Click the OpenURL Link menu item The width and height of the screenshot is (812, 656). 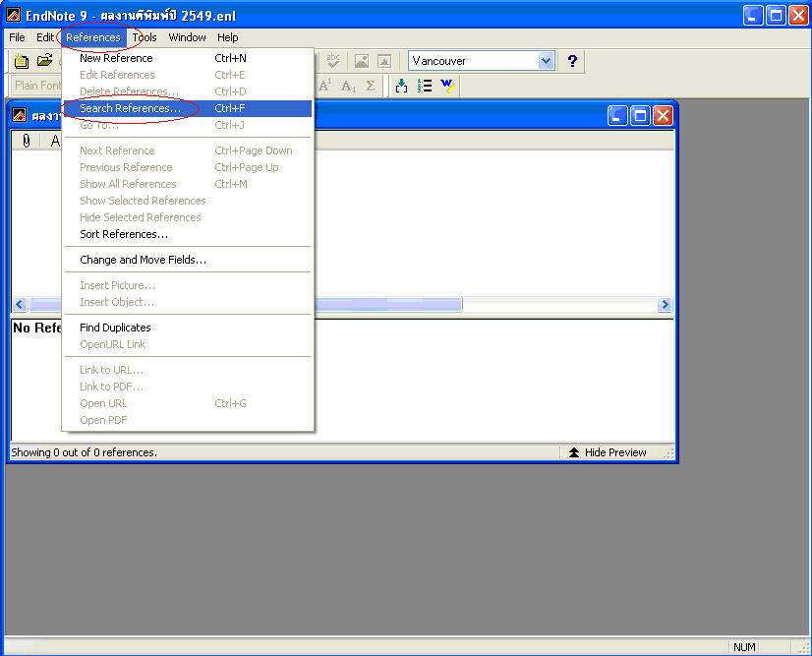(x=188, y=344)
